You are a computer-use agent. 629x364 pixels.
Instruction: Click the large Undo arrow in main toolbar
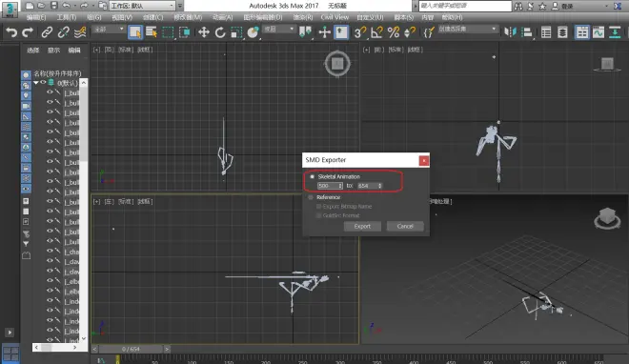pos(11,32)
